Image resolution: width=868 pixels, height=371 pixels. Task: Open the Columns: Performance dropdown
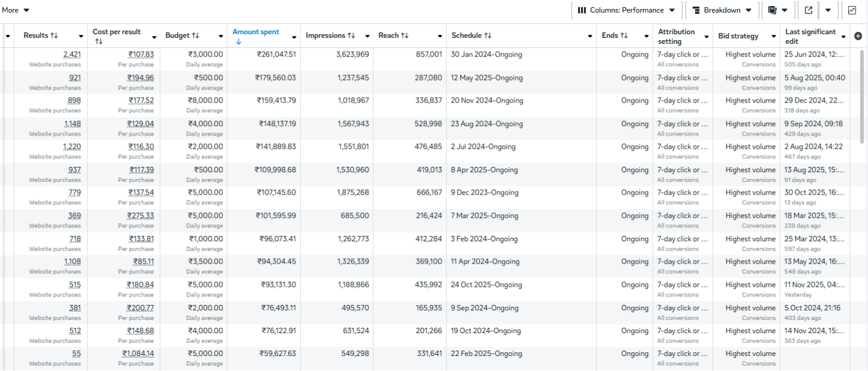coord(627,10)
